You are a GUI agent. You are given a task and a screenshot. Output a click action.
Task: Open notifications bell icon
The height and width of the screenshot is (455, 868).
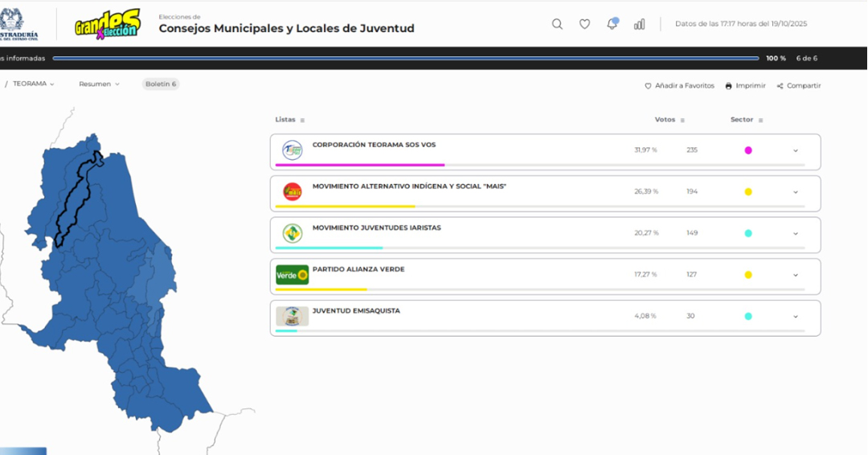click(x=612, y=24)
